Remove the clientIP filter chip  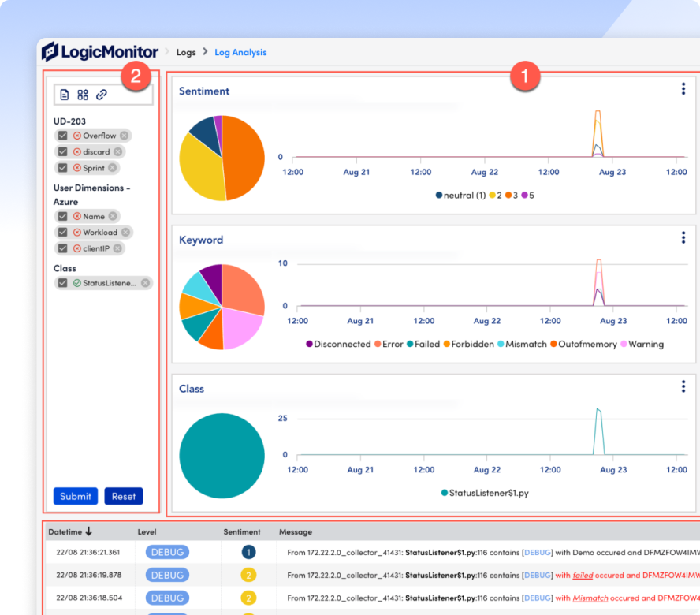pos(117,248)
